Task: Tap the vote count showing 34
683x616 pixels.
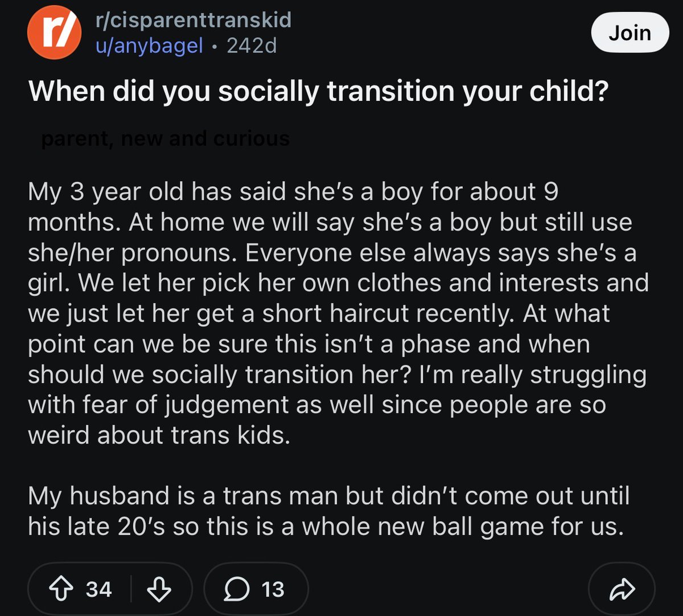Action: pyautogui.click(x=98, y=589)
